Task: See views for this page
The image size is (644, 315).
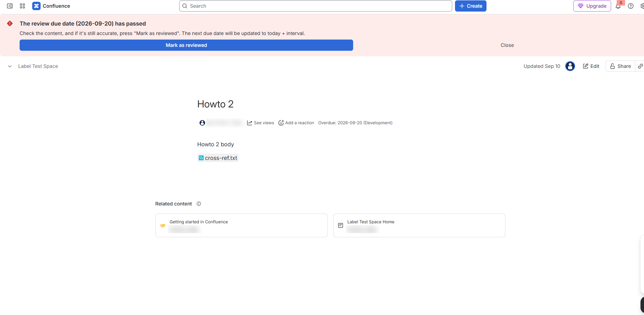Action: (261, 123)
